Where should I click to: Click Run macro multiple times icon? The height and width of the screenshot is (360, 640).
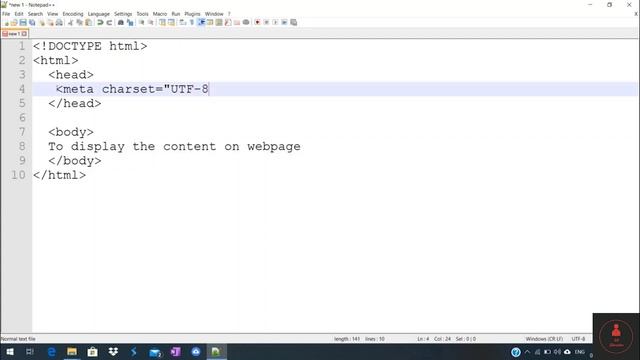pos(284,22)
